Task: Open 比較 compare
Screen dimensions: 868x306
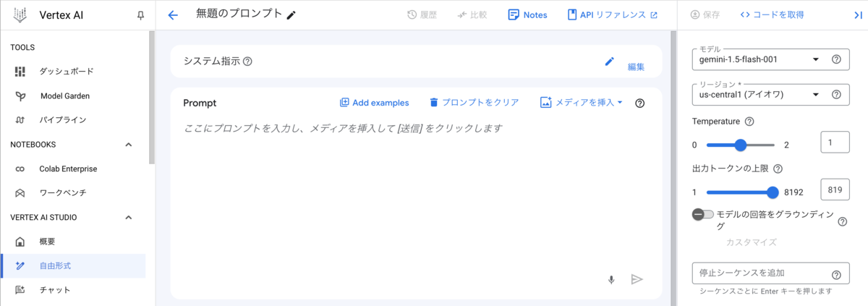Action: pos(472,14)
